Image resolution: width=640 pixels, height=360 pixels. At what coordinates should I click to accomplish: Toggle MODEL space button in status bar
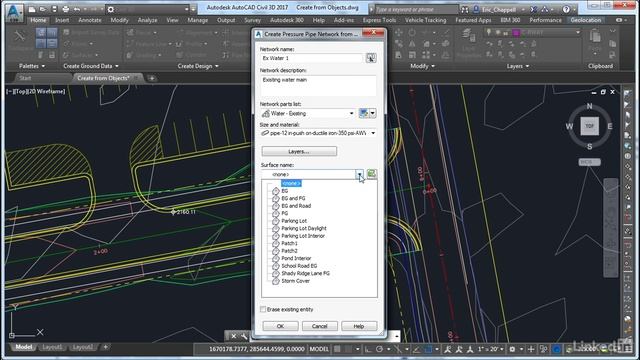click(x=319, y=349)
